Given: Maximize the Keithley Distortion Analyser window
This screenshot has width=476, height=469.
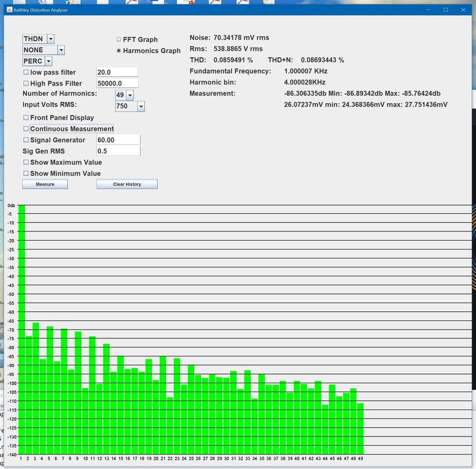Looking at the screenshot, I should [x=445, y=10].
